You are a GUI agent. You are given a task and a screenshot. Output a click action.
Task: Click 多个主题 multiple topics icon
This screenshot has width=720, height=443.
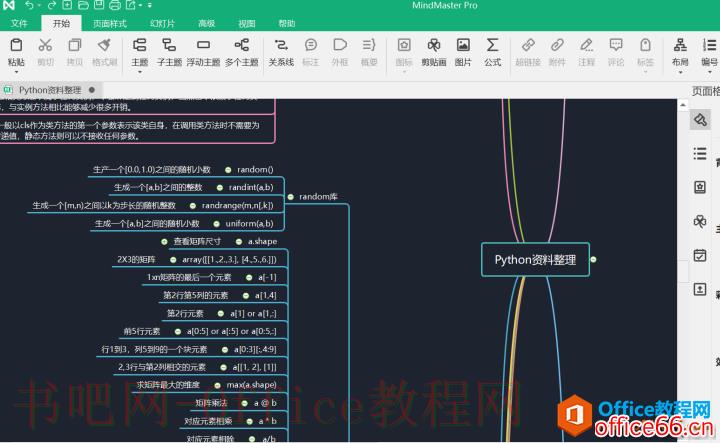242,45
